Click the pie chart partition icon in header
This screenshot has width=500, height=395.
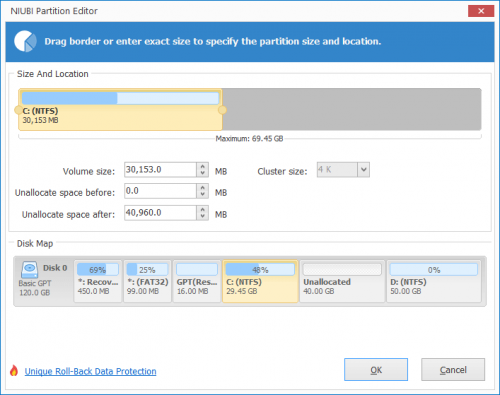(x=25, y=41)
